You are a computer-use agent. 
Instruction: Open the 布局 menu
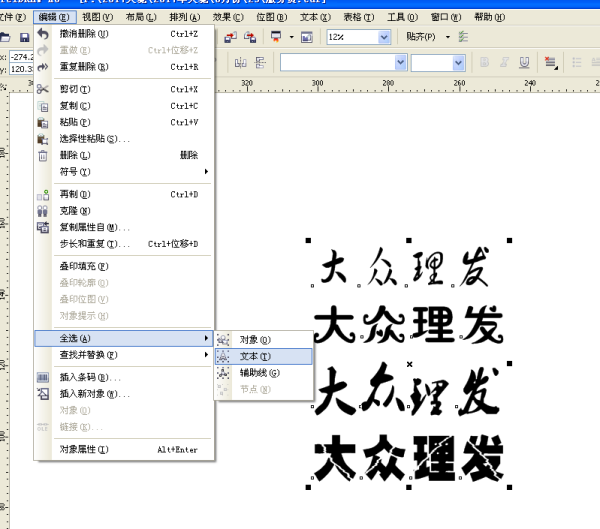(141, 17)
